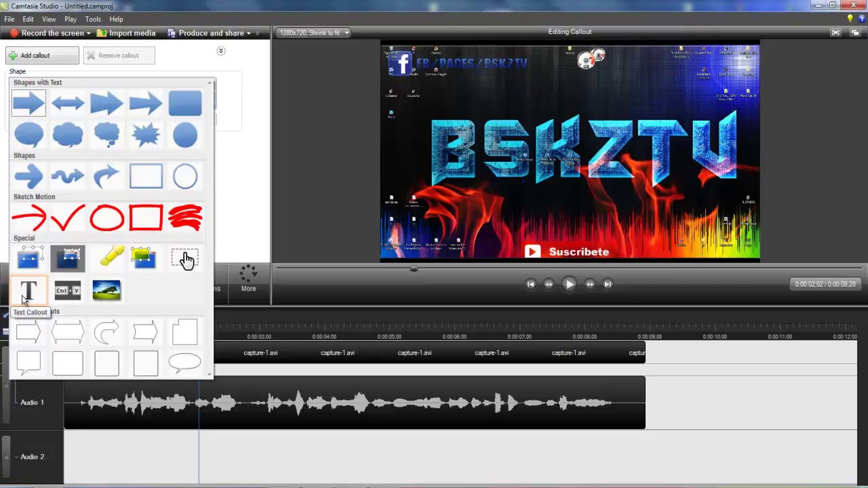Pick the dashed hotspot callout with hand
This screenshot has width=868, height=488.
point(184,258)
